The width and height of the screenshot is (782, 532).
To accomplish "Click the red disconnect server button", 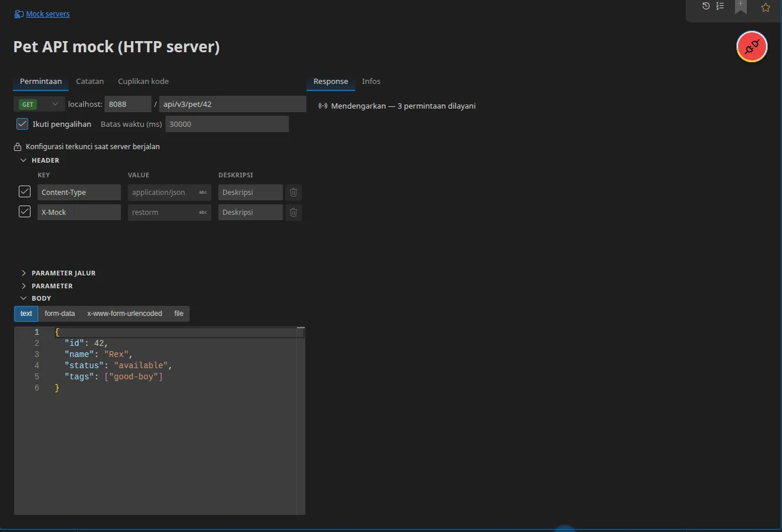I will 752,46.
